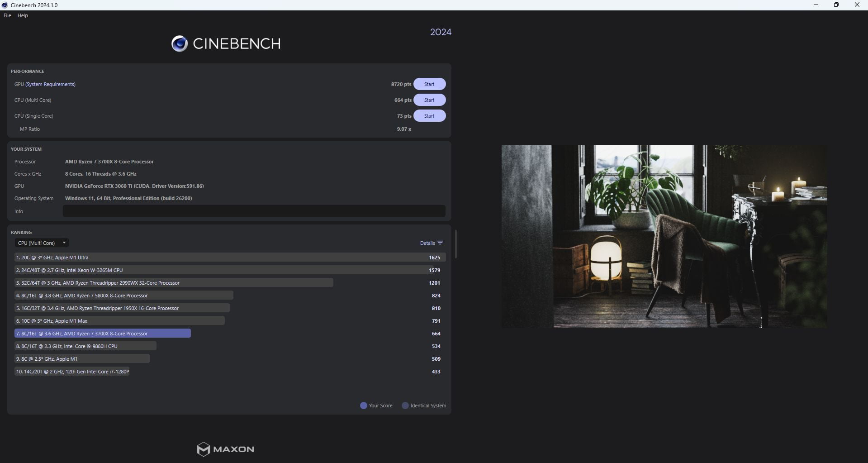The image size is (868, 463).
Task: Click the processor name AMD Ryzen 7 3700X
Action: tap(109, 162)
